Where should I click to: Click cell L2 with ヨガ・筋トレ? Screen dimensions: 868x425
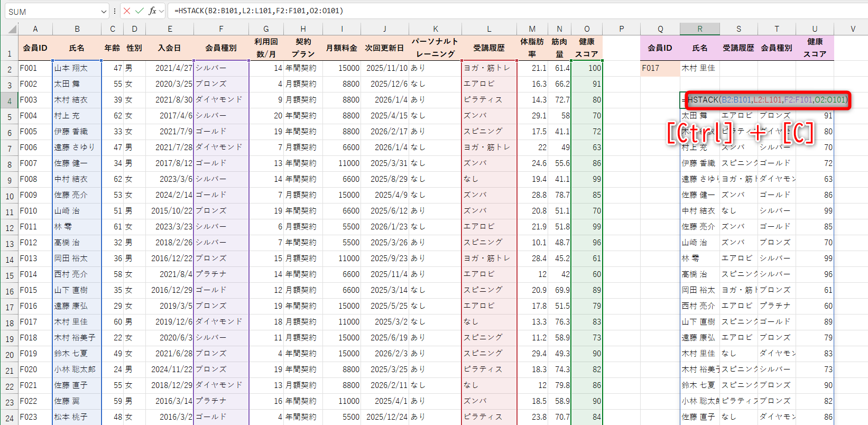[x=489, y=68]
